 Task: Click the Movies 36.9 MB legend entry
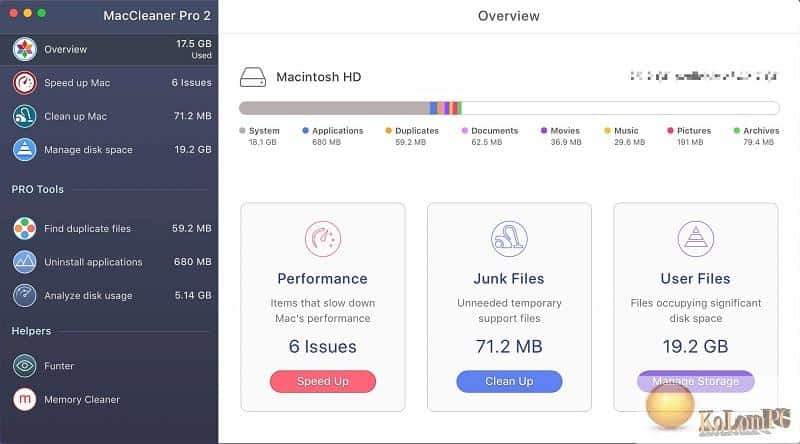(561, 136)
